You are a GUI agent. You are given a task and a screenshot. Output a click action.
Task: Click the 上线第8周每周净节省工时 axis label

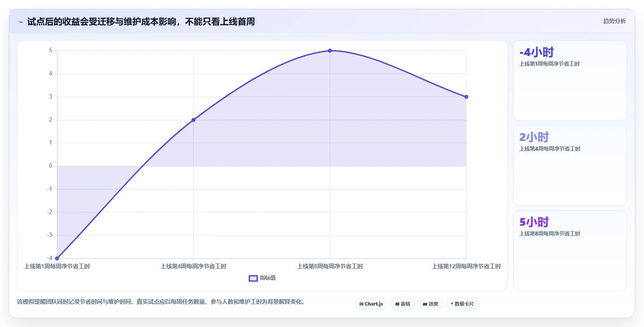(x=330, y=266)
